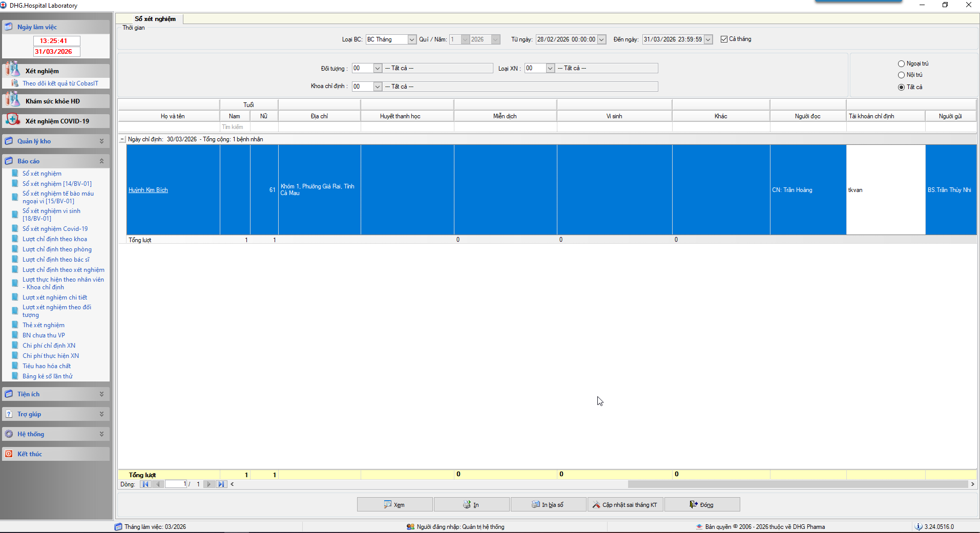The height and width of the screenshot is (533, 980).
Task: Go to first record navigation icon
Action: pyautogui.click(x=145, y=484)
